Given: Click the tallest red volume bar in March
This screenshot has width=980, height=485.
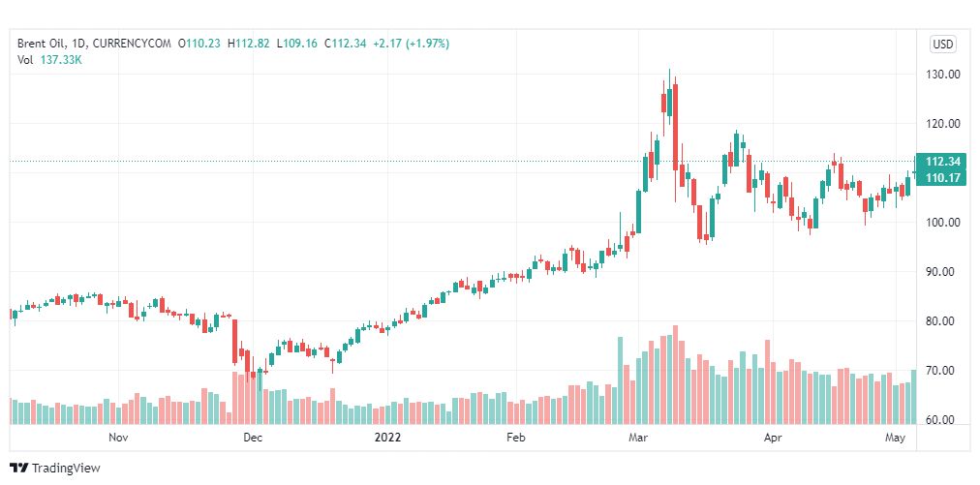Looking at the screenshot, I should (x=675, y=375).
